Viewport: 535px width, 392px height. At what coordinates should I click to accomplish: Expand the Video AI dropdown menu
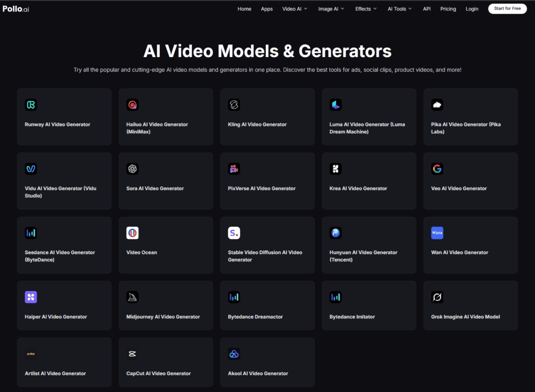pos(295,9)
